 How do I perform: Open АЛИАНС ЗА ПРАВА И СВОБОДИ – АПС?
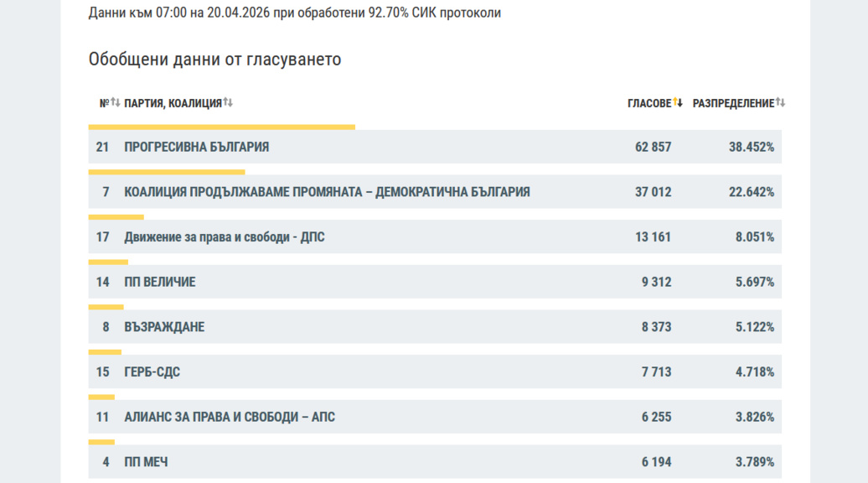(x=230, y=418)
